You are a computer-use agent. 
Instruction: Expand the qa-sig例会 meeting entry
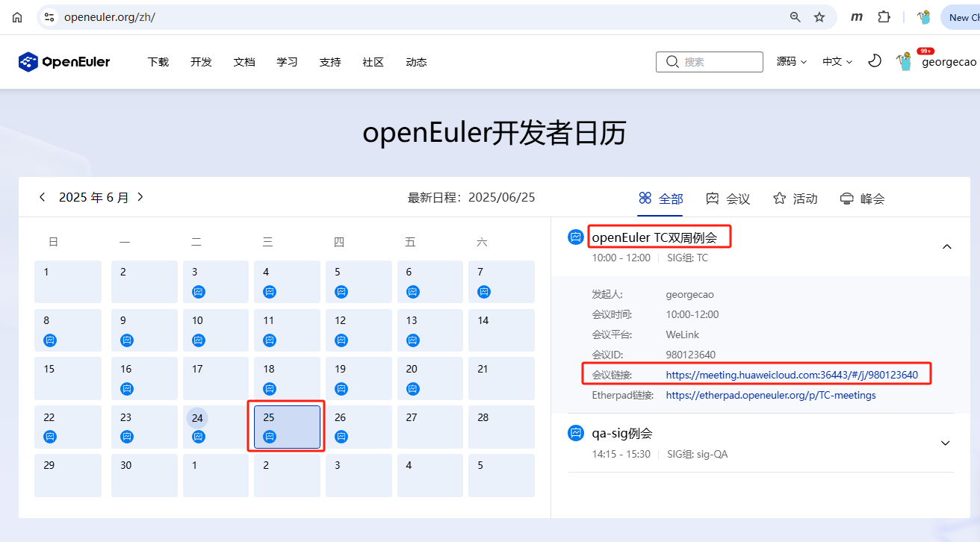[945, 443]
